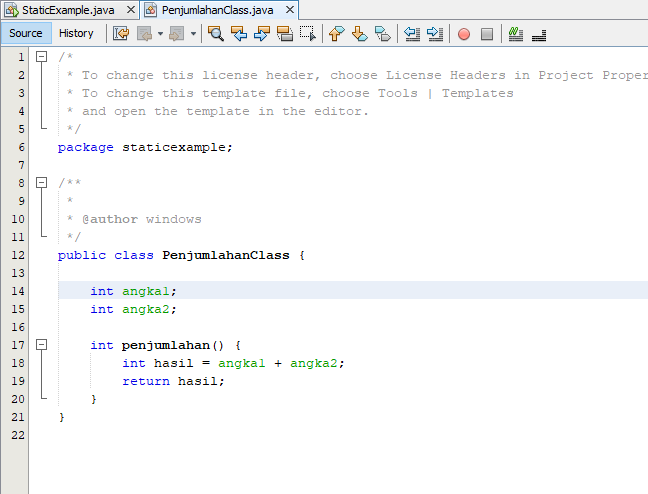
Task: Close the PenjumlahanClass.java tab
Action: 290,10
